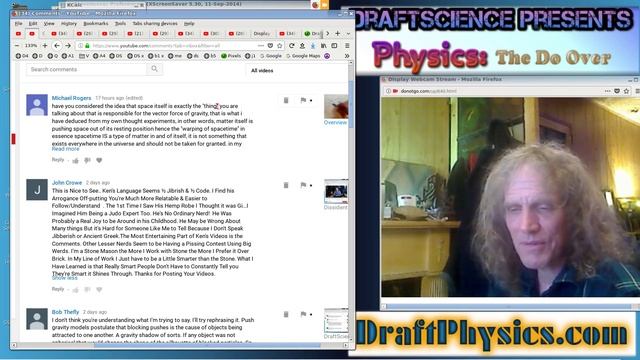Open the View menu
The image size is (640, 360).
[x=49, y=24]
